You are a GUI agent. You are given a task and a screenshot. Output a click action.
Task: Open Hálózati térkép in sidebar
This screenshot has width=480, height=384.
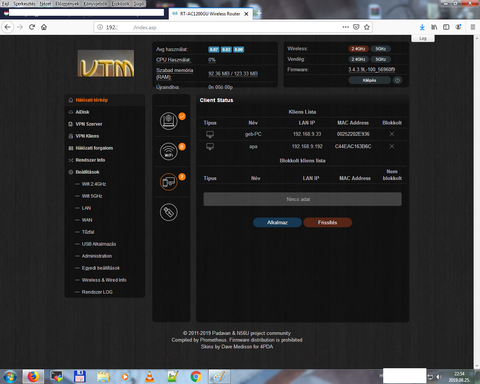tap(92, 100)
